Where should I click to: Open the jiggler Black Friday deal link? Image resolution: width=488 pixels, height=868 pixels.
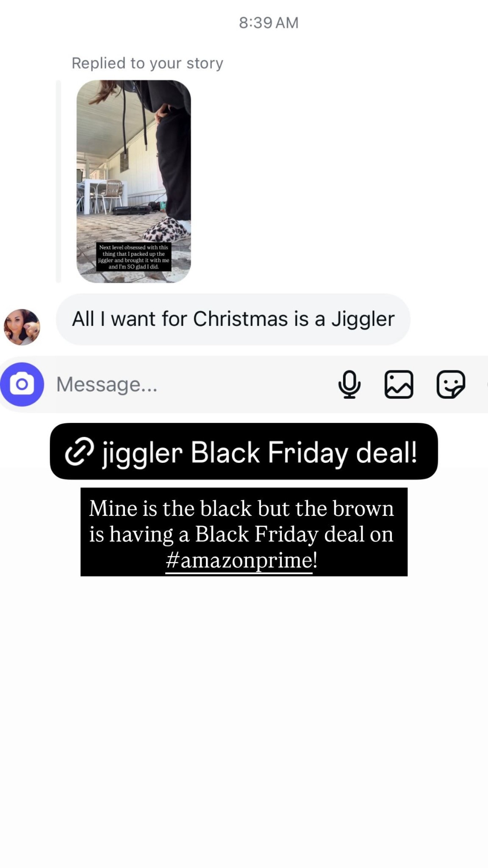click(244, 451)
